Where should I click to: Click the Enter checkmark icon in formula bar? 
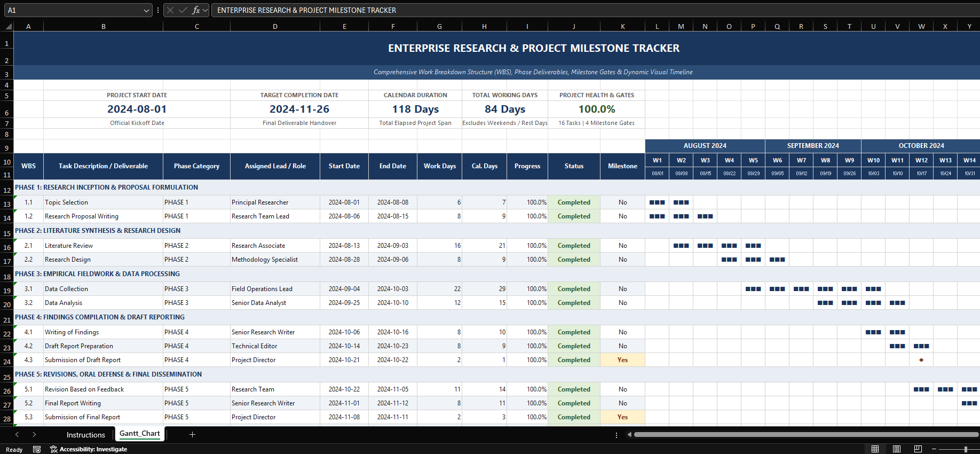tap(183, 10)
